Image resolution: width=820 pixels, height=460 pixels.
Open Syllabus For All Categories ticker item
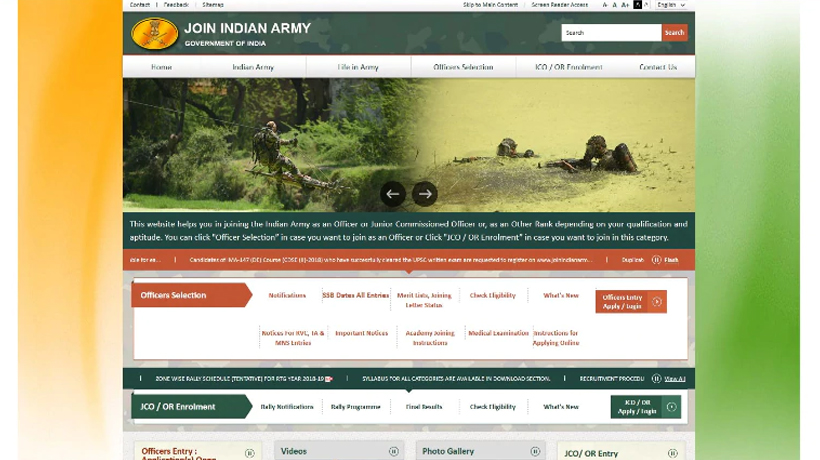coord(456,378)
